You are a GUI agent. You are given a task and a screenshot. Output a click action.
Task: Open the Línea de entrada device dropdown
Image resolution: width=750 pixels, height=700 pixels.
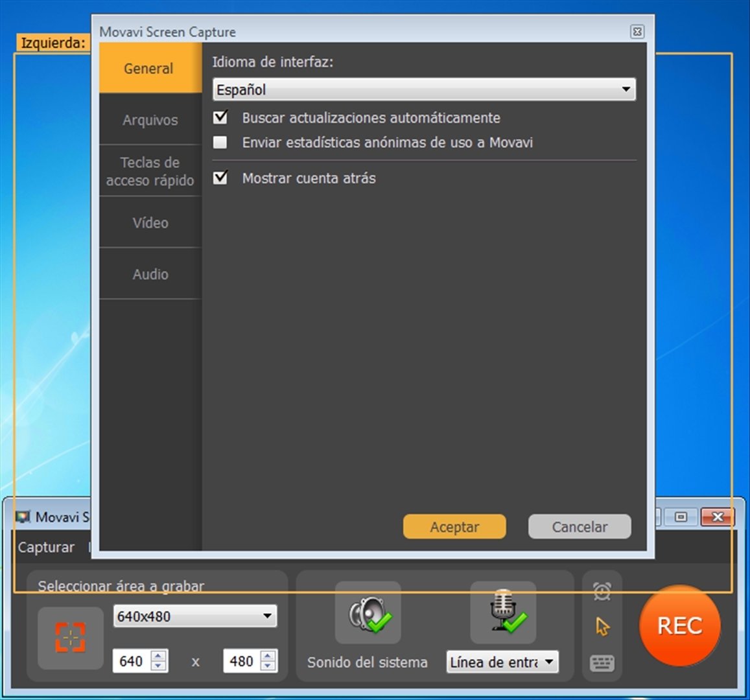tap(502, 662)
